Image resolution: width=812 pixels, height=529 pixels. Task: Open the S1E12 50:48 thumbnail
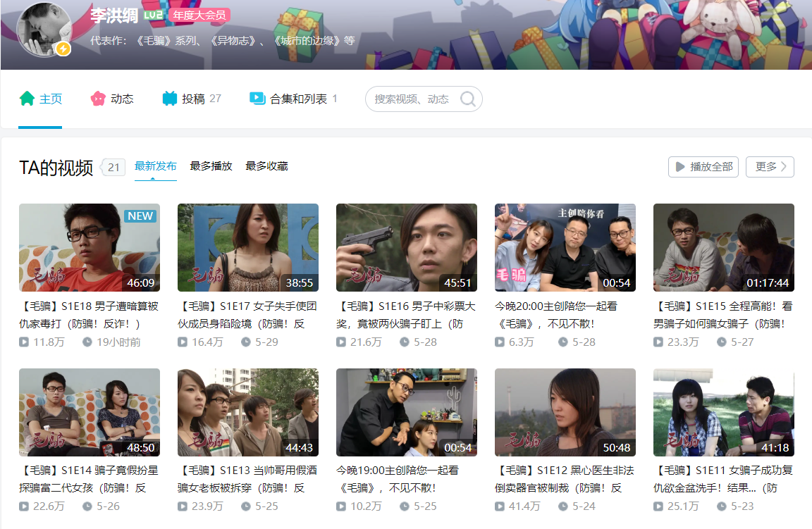click(x=565, y=412)
